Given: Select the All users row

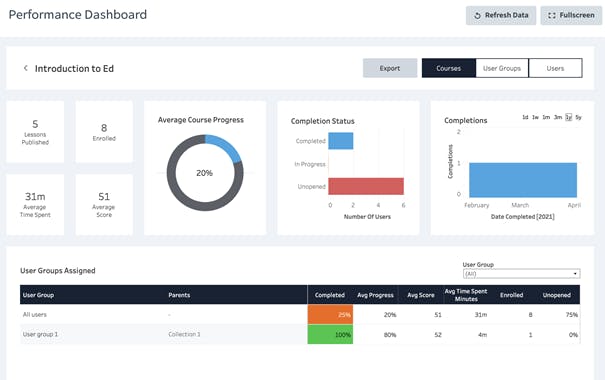Looking at the screenshot, I should click(x=300, y=314).
